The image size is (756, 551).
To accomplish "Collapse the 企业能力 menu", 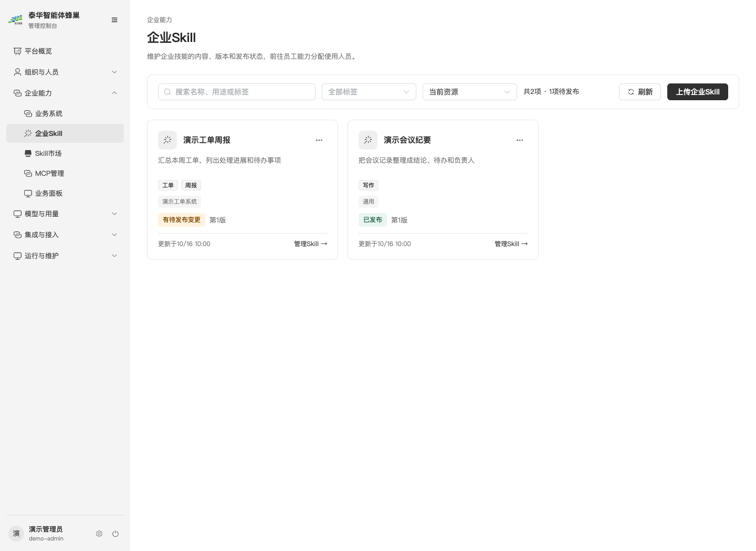I will (65, 93).
